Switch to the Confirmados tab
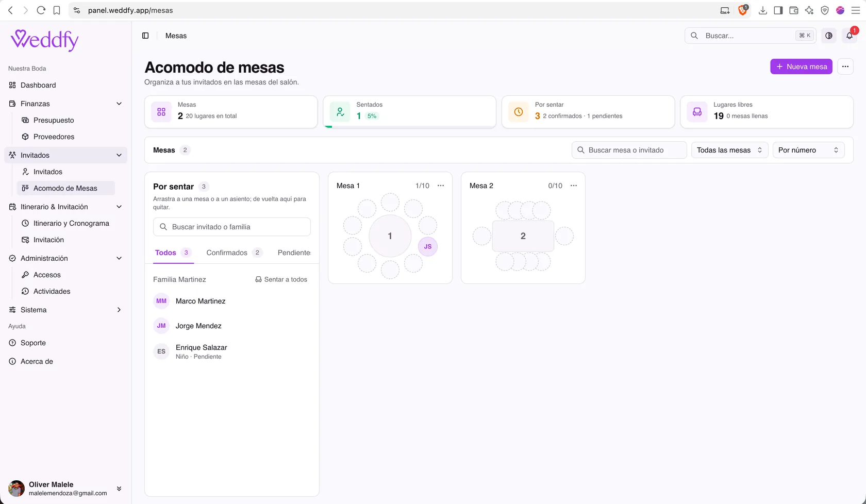 click(235, 253)
